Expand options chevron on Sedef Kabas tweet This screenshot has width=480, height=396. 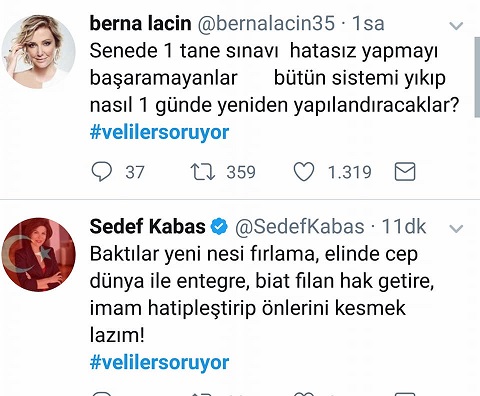(x=456, y=228)
